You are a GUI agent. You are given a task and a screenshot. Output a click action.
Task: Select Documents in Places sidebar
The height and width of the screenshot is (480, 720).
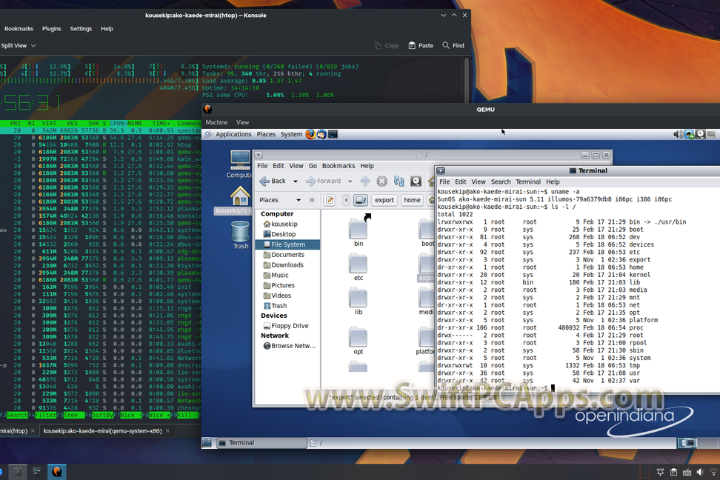click(283, 254)
